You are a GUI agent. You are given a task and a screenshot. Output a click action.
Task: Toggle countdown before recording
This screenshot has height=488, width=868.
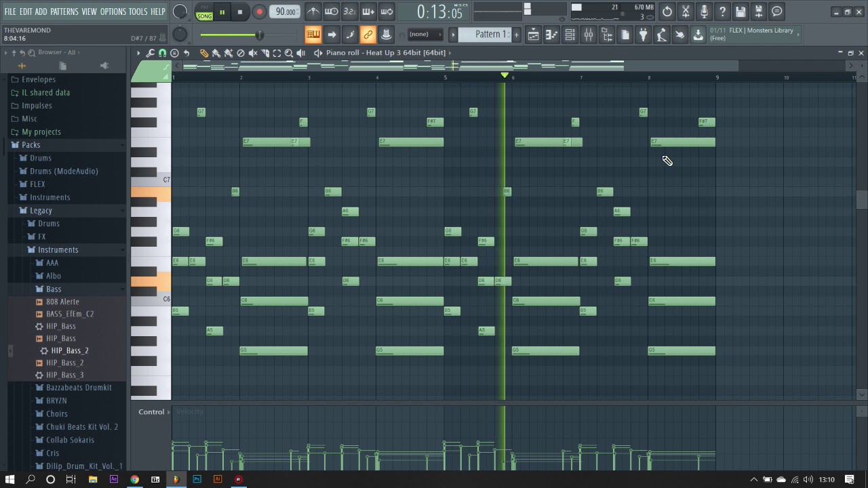[349, 12]
